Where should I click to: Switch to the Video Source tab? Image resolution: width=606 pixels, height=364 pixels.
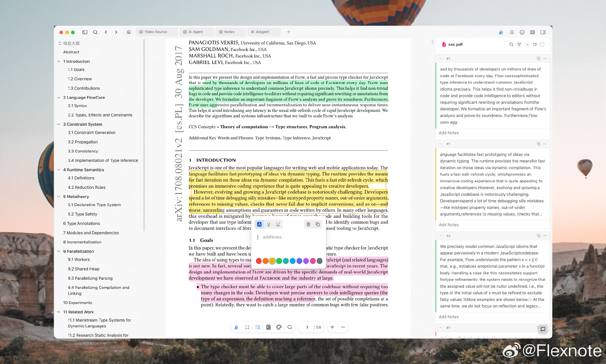[157, 32]
